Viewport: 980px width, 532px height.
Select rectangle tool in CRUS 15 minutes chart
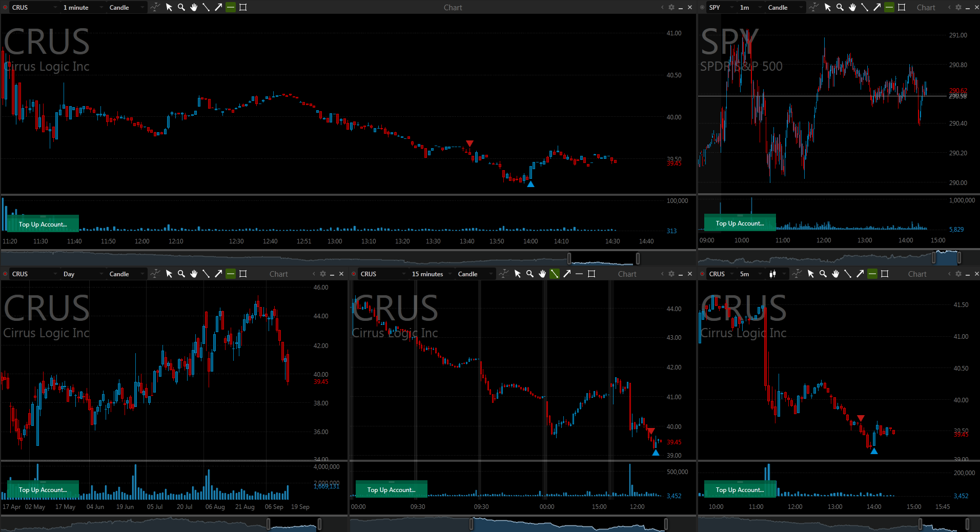[591, 274]
